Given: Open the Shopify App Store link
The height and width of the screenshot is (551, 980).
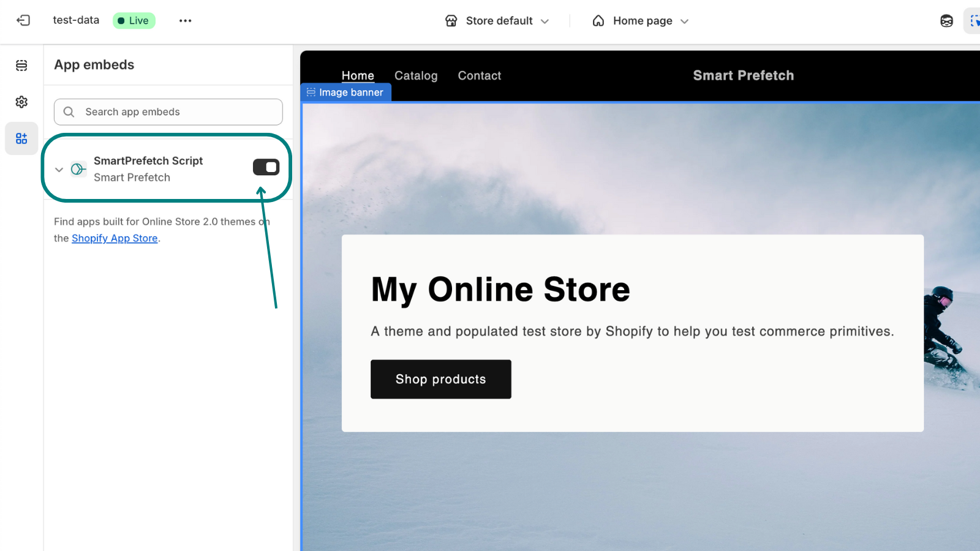Looking at the screenshot, I should (115, 238).
